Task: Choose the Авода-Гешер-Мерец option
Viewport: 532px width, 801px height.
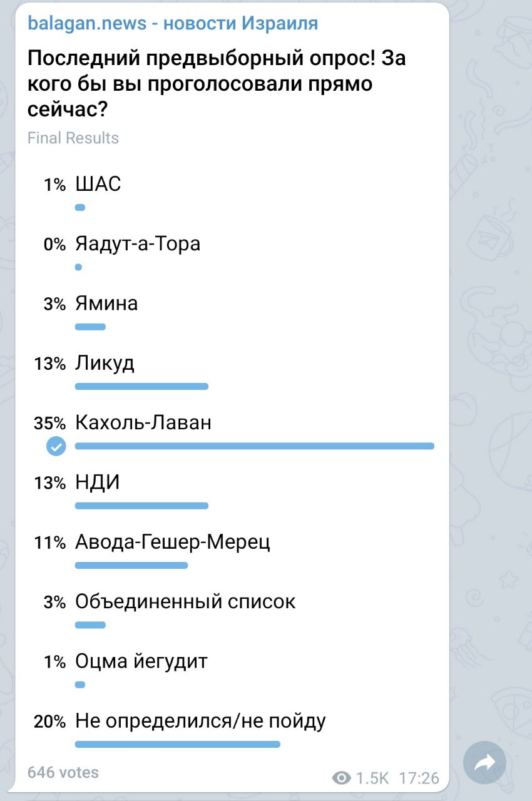Action: pyautogui.click(x=173, y=542)
